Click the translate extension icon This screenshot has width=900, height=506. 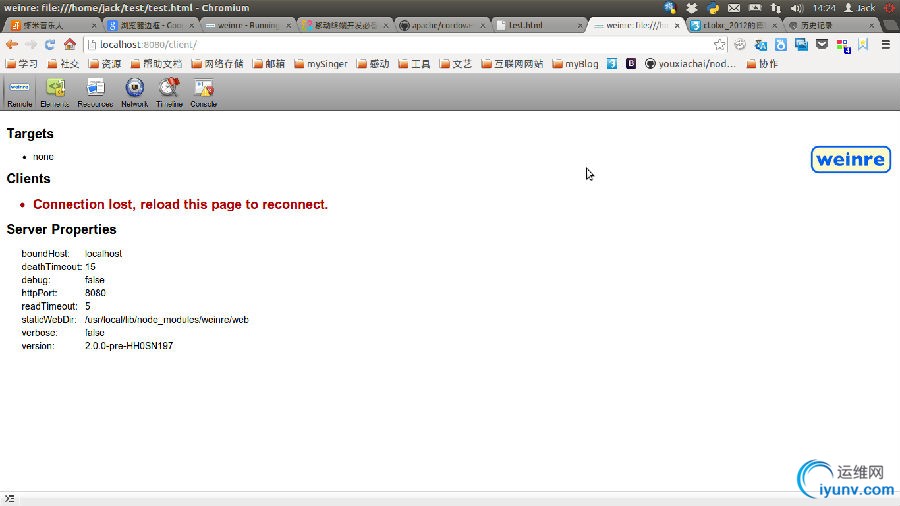pos(761,44)
